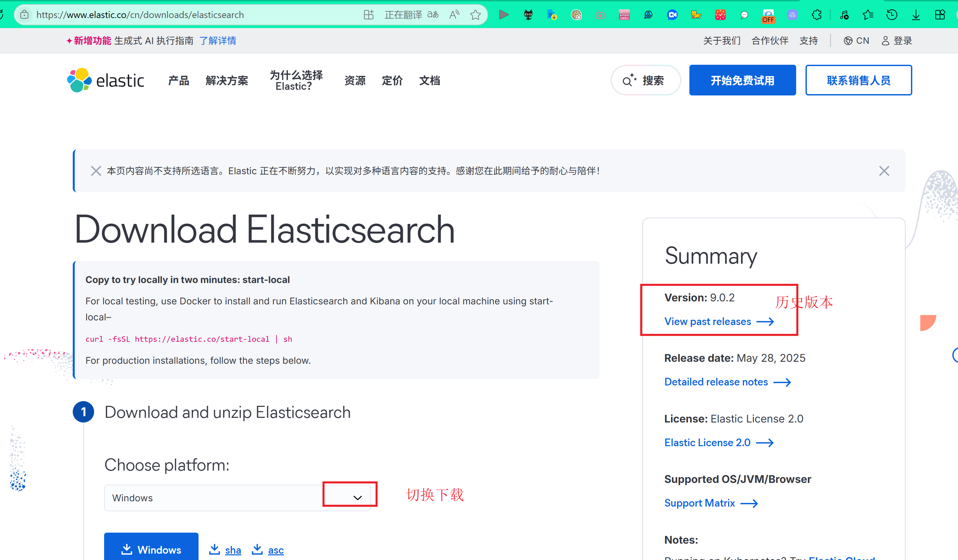Click the translate icon in address bar
This screenshot has width=958, height=560.
pyautogui.click(x=433, y=15)
